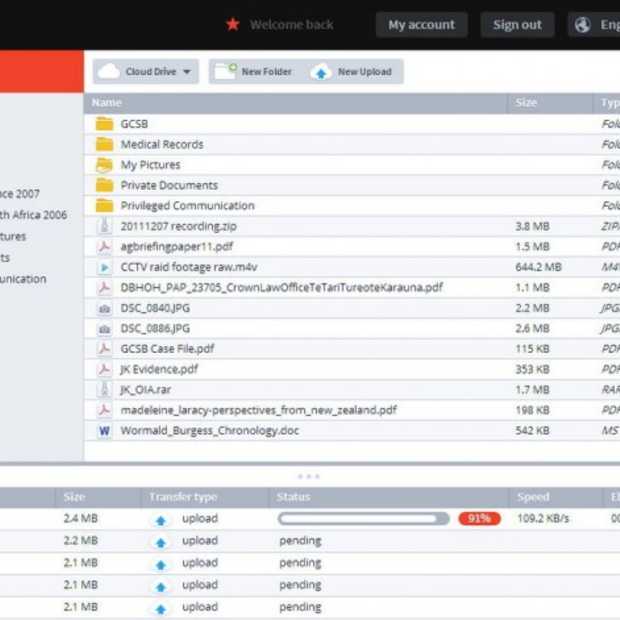
Task: Click the image icon of DSC_0886.JPG
Action: pyautogui.click(x=105, y=329)
